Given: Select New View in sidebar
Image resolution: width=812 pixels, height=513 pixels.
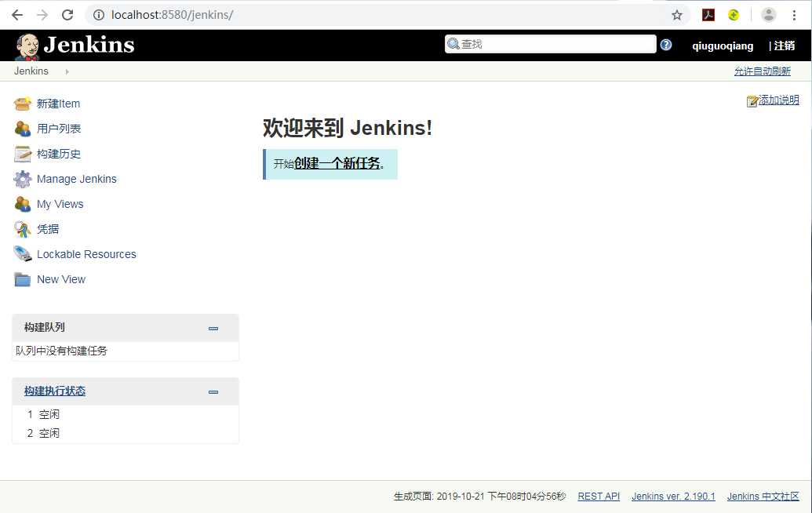Looking at the screenshot, I should click(61, 279).
